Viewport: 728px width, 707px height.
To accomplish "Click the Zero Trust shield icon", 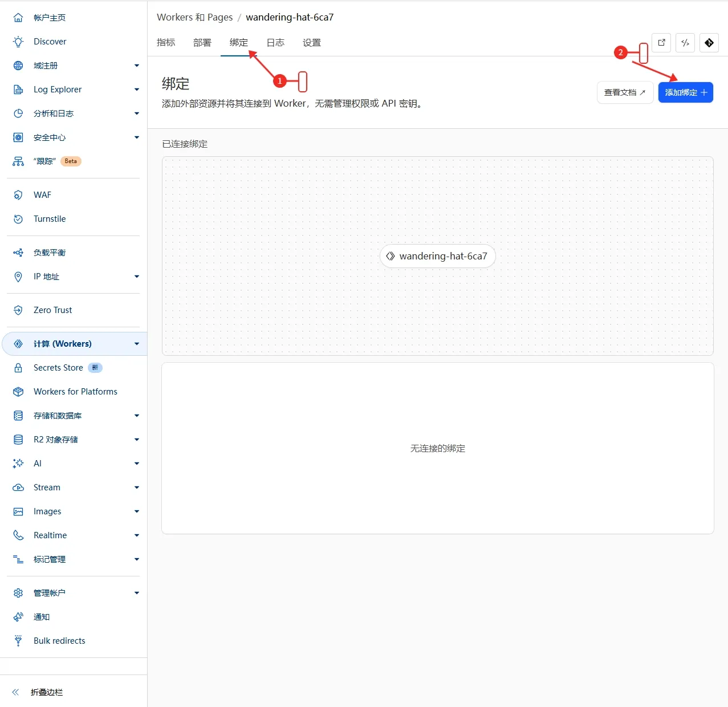I will pos(18,310).
